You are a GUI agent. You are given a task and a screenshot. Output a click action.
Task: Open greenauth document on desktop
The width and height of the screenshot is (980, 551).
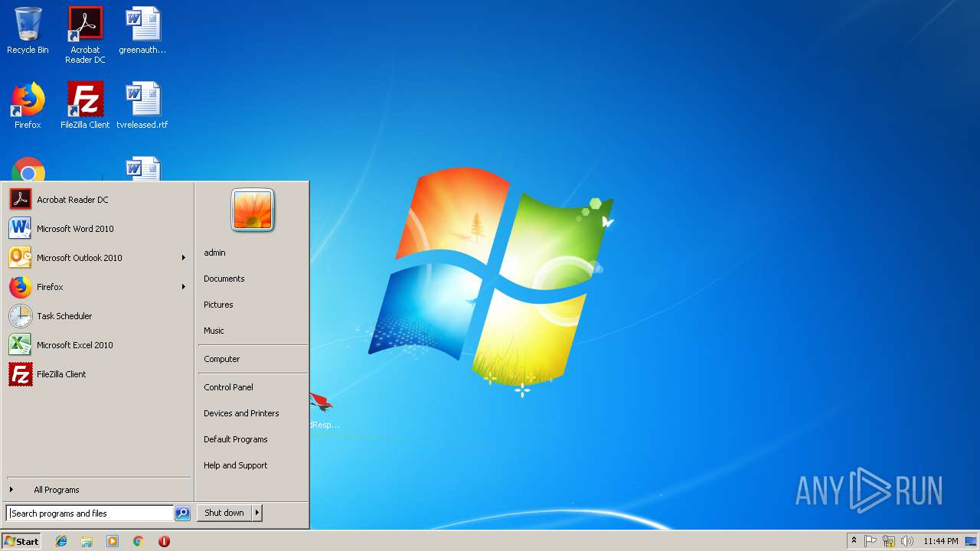tap(142, 31)
